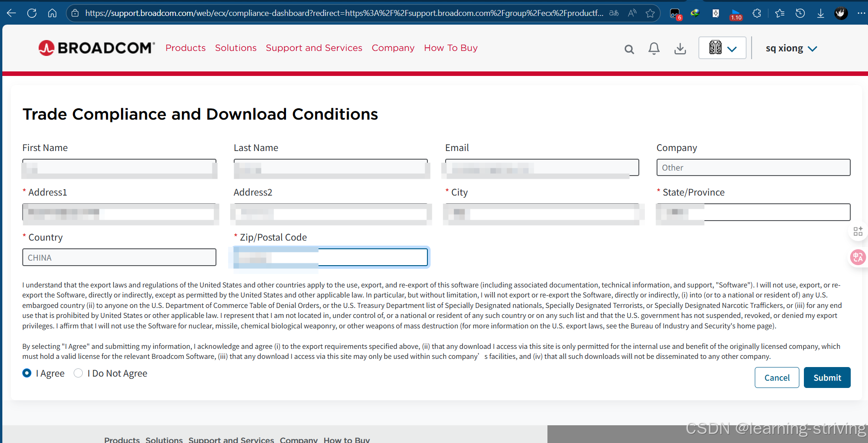Reload the page with refresh icon
The image size is (868, 443).
click(32, 13)
